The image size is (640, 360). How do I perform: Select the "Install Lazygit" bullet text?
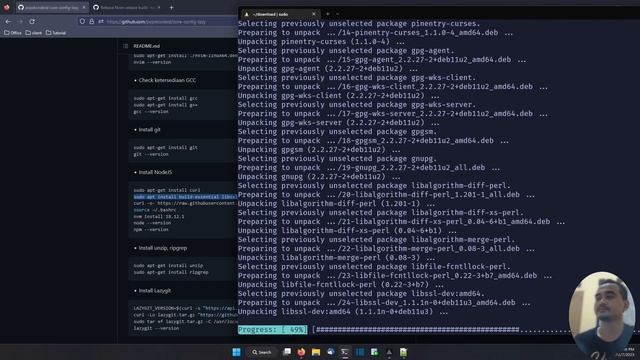click(x=155, y=291)
